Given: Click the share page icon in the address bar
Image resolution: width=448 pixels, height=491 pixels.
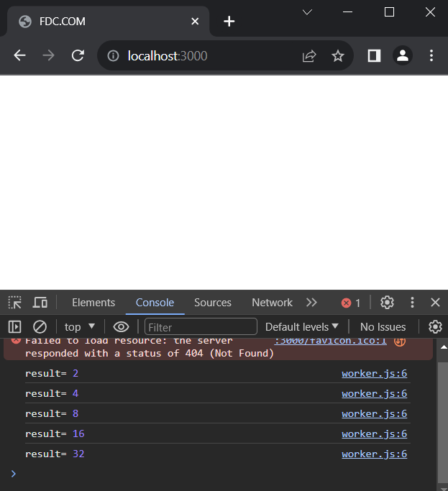Looking at the screenshot, I should coord(309,55).
